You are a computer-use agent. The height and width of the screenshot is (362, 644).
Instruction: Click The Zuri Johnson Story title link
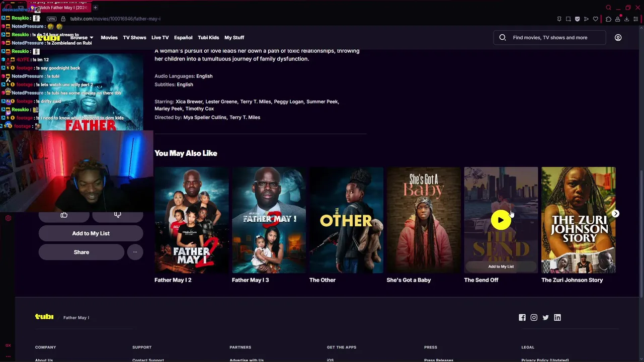(x=572, y=280)
